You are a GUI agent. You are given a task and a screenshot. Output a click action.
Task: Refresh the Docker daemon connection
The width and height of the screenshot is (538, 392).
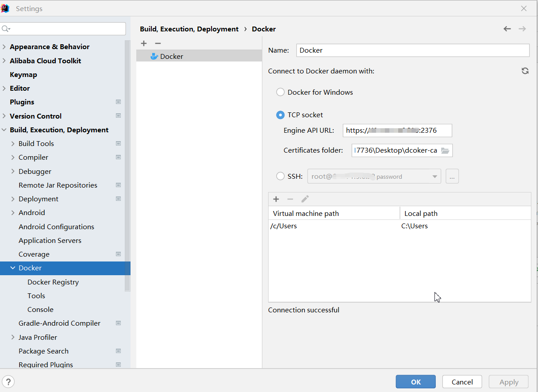(x=525, y=71)
